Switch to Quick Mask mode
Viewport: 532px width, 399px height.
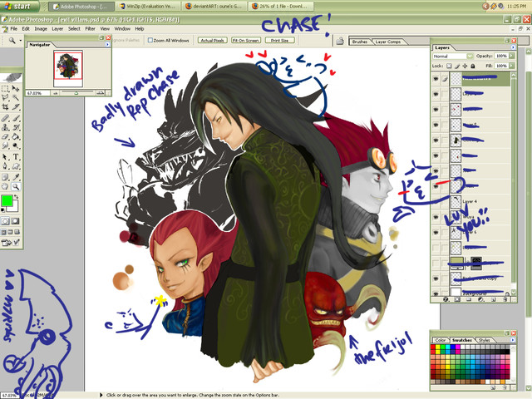click(15, 221)
